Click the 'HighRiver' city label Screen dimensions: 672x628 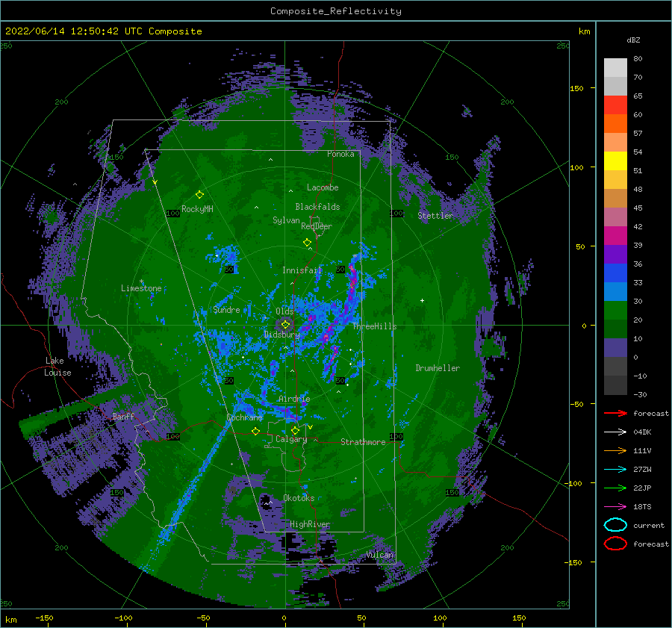coord(310,524)
